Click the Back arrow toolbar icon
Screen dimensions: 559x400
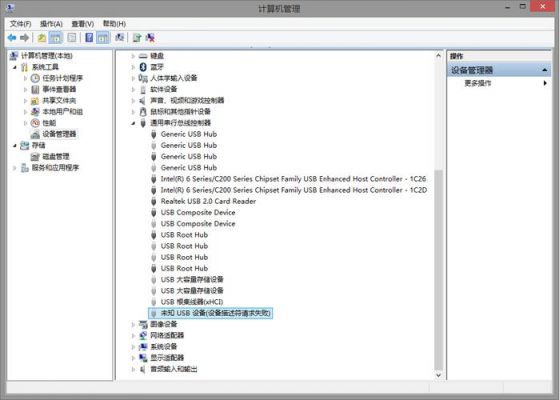pos(12,37)
